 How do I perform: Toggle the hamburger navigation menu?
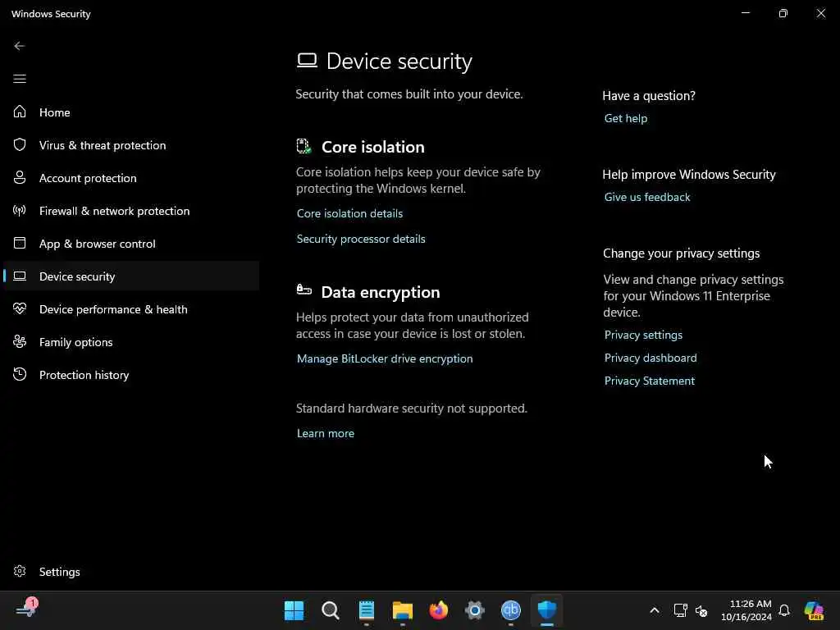[x=20, y=79]
